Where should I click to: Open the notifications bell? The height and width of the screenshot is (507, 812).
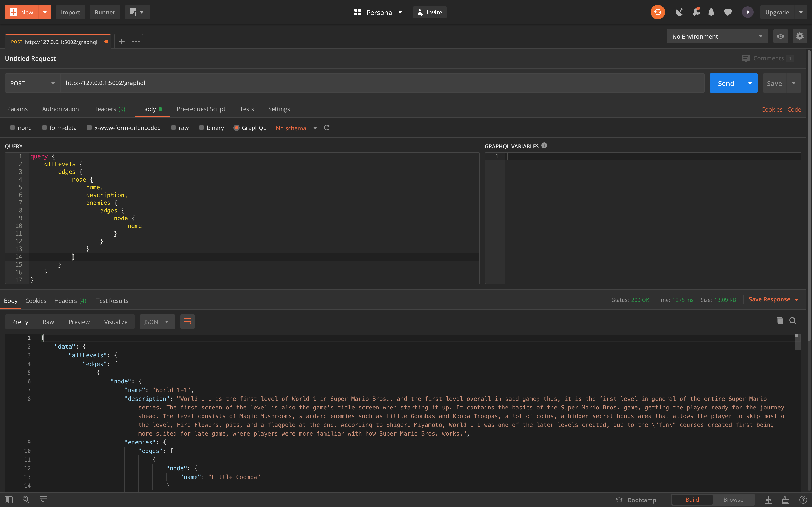pyautogui.click(x=711, y=12)
